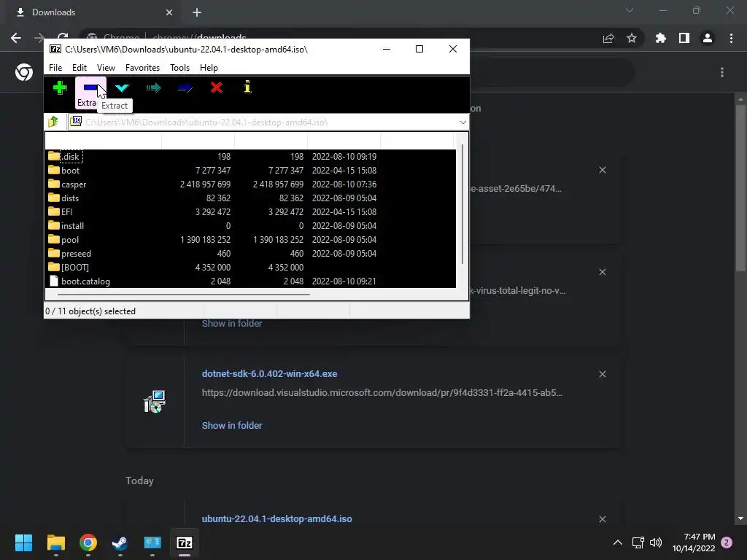Click the green Add plus icon in 7-Zip
Viewport: 747px width, 560px height.
click(x=60, y=87)
